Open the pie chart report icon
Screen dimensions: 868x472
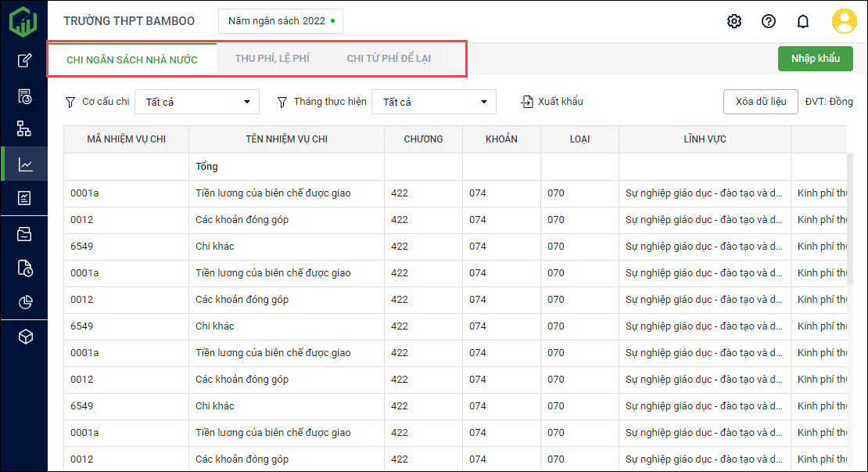(x=25, y=302)
